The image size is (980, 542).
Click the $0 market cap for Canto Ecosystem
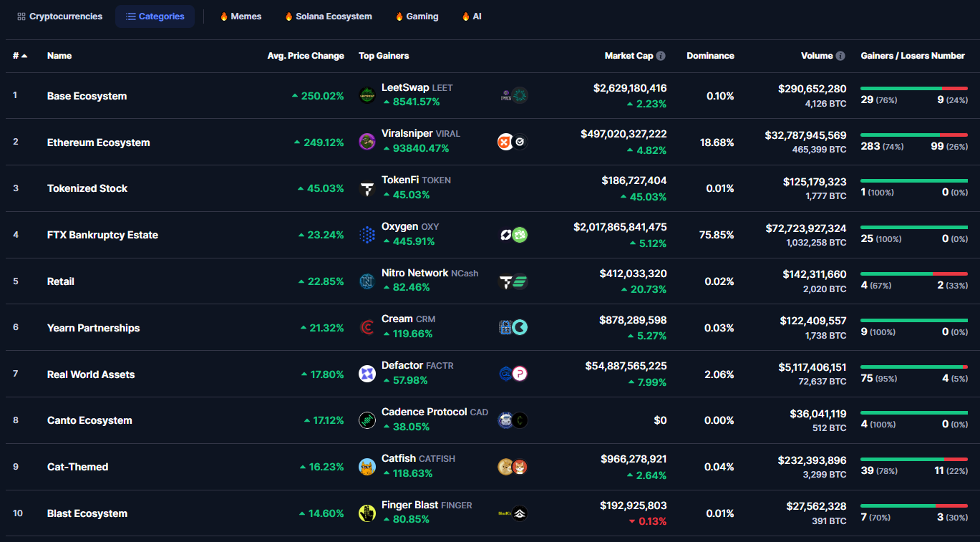(660, 420)
